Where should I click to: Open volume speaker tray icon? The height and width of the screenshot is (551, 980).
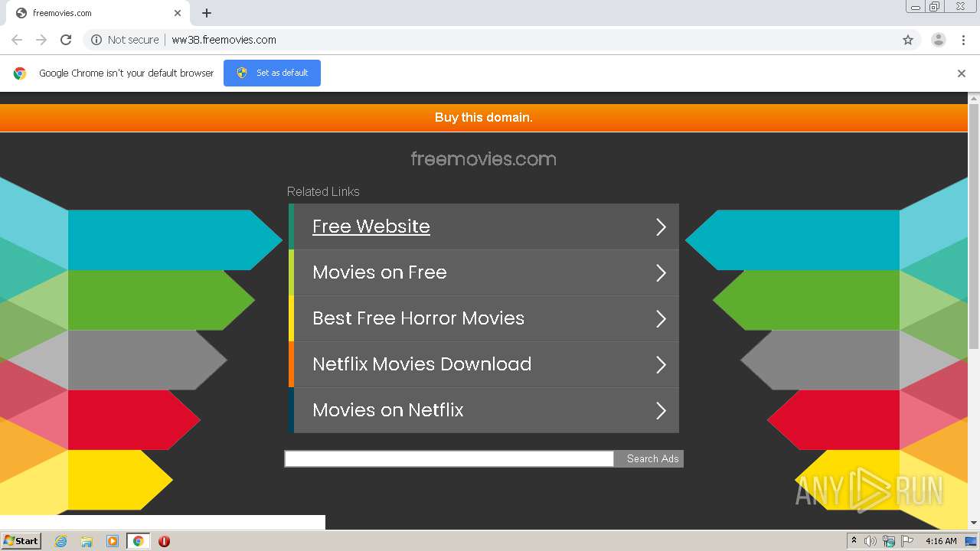871,541
